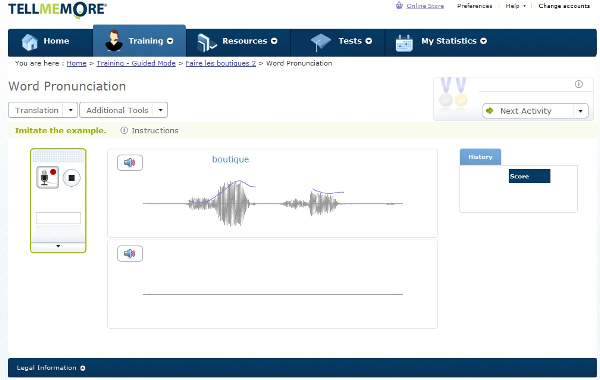Play back your recorded pronunciation
This screenshot has width=600, height=380.
tap(130, 253)
